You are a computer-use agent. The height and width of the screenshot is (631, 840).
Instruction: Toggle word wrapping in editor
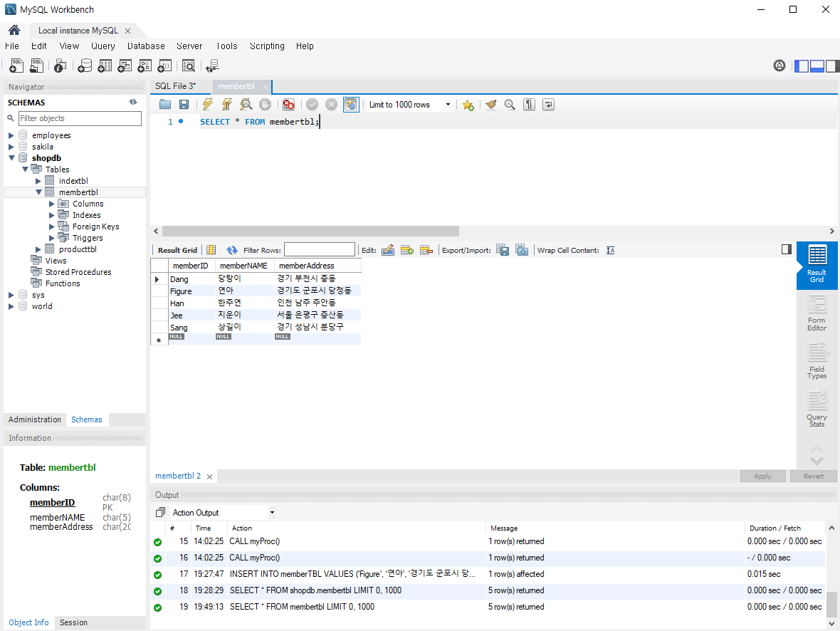[x=549, y=105]
